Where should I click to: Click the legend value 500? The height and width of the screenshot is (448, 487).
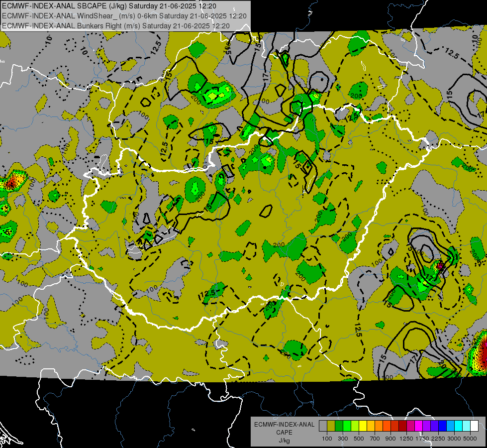click(359, 439)
